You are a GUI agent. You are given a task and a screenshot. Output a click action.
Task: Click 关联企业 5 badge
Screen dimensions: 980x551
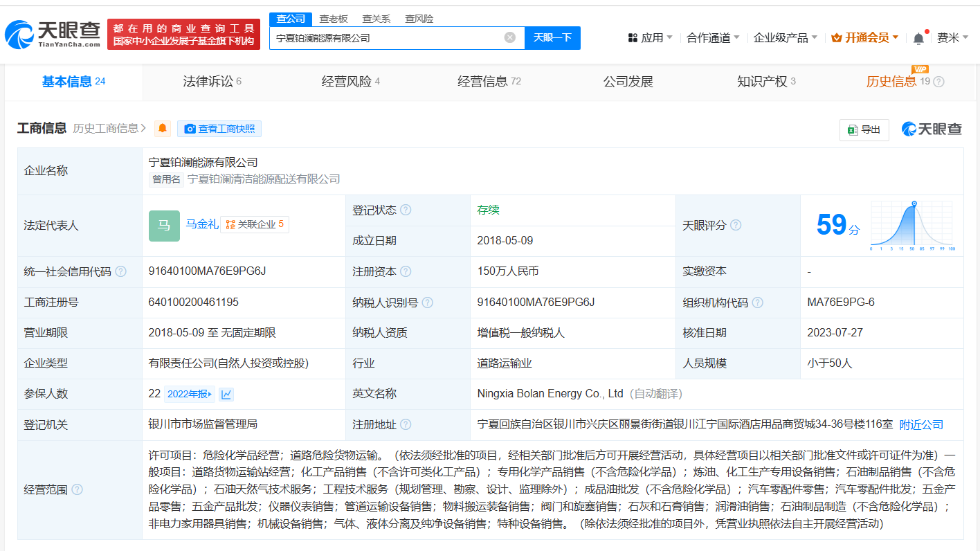point(255,224)
